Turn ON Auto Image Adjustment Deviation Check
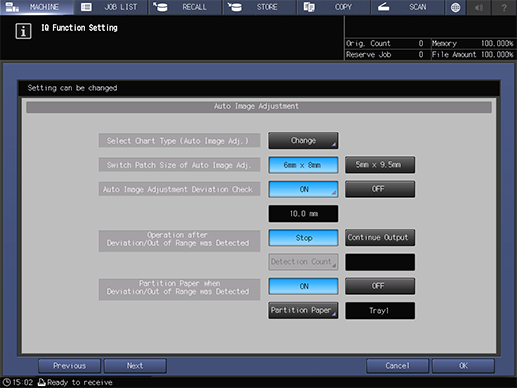The width and height of the screenshot is (517, 388). point(303,189)
